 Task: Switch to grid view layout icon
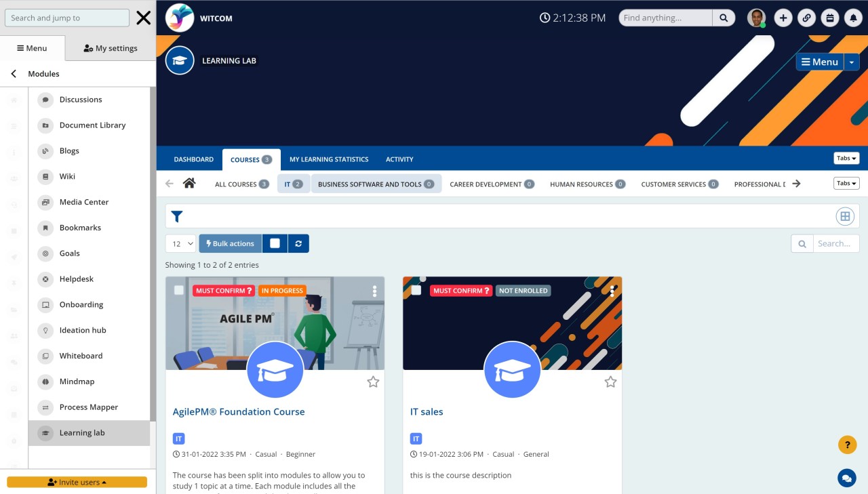coord(844,217)
